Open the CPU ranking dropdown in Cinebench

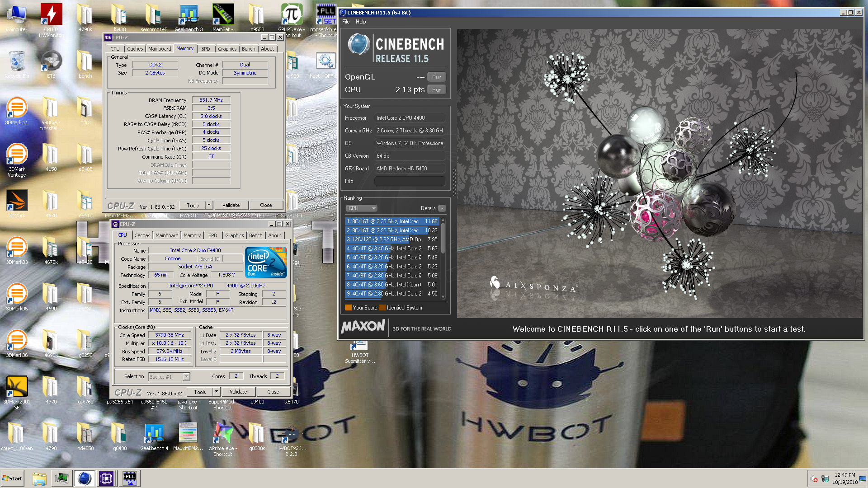click(x=362, y=208)
